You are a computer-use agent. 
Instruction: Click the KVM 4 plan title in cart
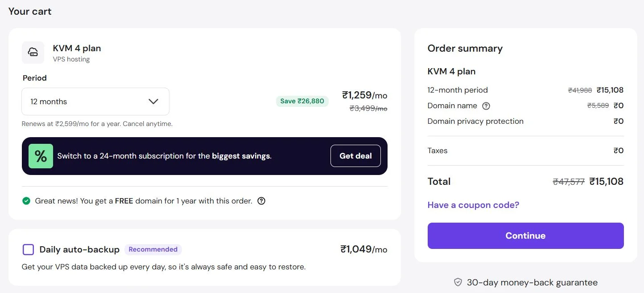[x=77, y=48]
